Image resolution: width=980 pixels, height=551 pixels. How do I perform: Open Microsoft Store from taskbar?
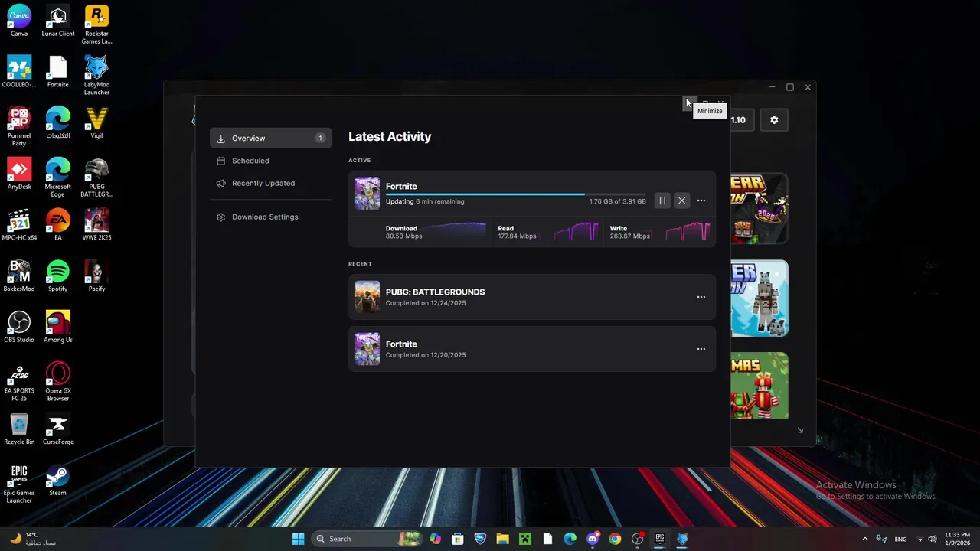point(458,539)
